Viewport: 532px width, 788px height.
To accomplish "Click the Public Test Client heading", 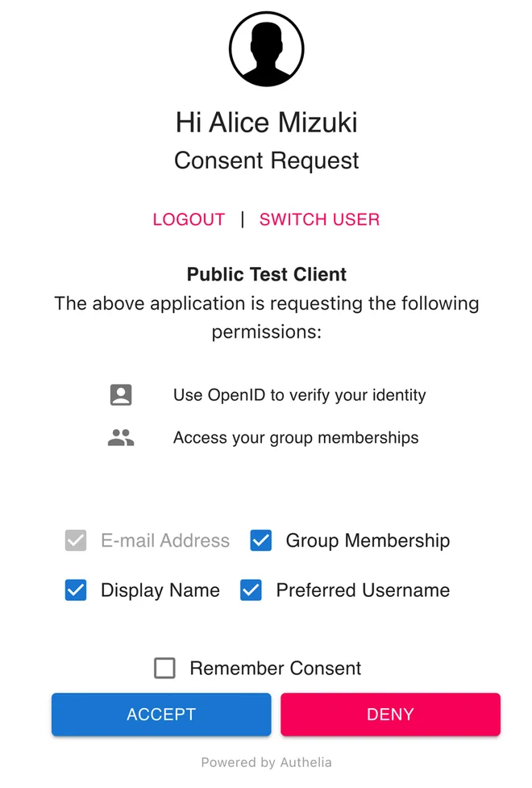I will click(x=266, y=274).
